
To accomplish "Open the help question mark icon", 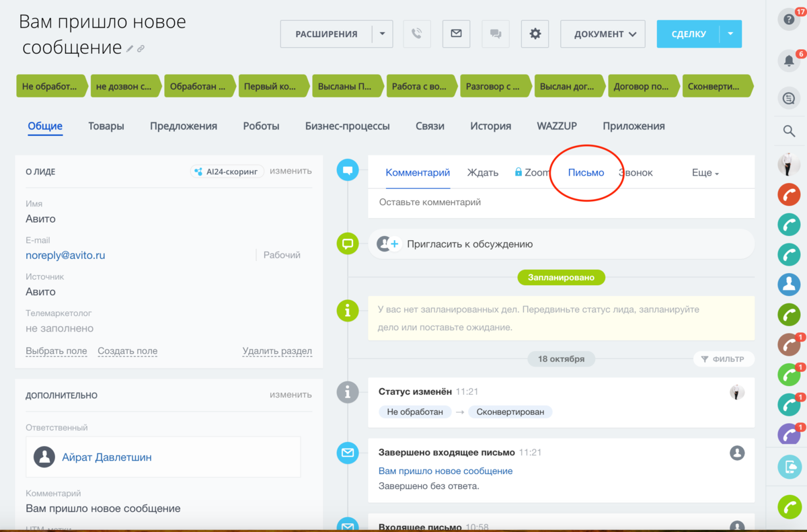I will 789,19.
